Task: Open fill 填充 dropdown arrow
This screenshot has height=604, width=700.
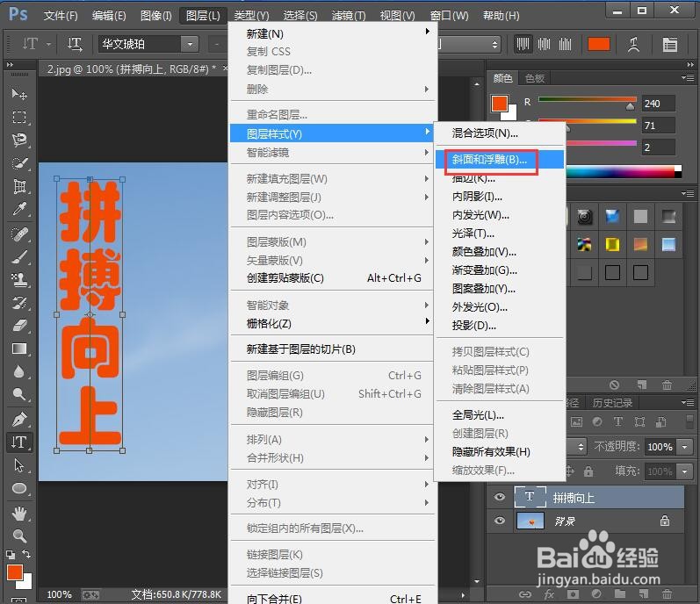Action: pos(684,471)
